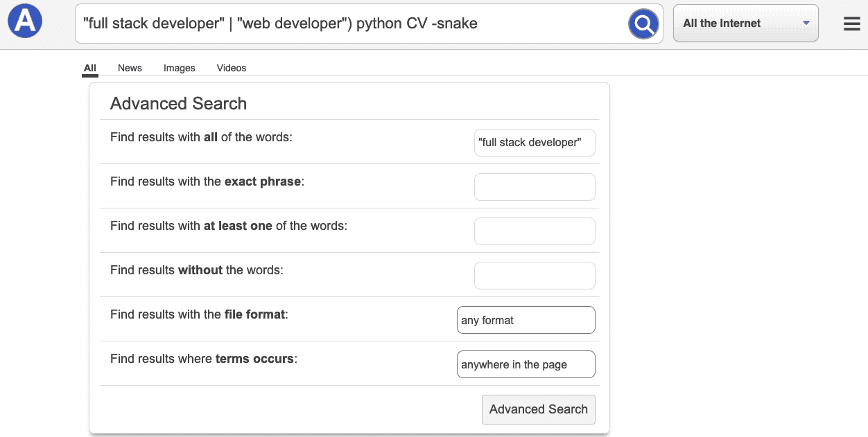Switch to the News tab
This screenshot has width=868, height=437.
click(x=130, y=68)
